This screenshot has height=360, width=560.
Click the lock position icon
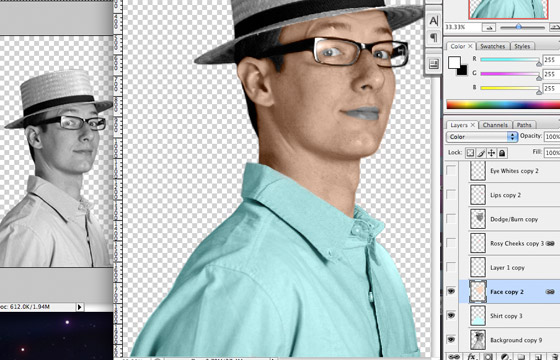[x=491, y=153]
